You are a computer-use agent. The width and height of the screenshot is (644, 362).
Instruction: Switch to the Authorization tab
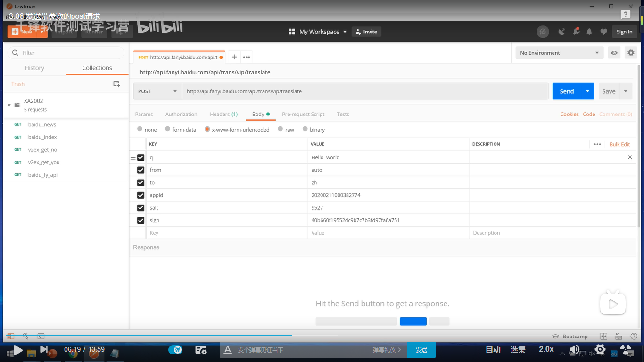point(182,114)
